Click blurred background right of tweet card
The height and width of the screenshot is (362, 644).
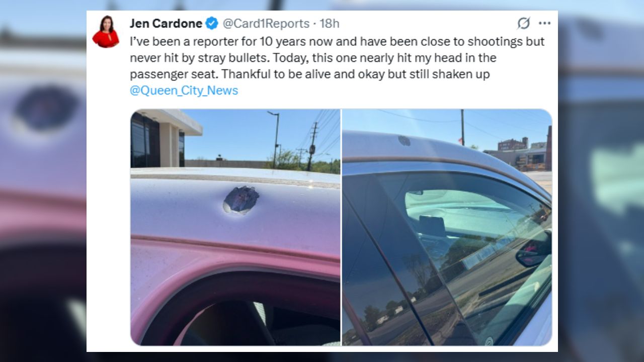[x=601, y=181]
